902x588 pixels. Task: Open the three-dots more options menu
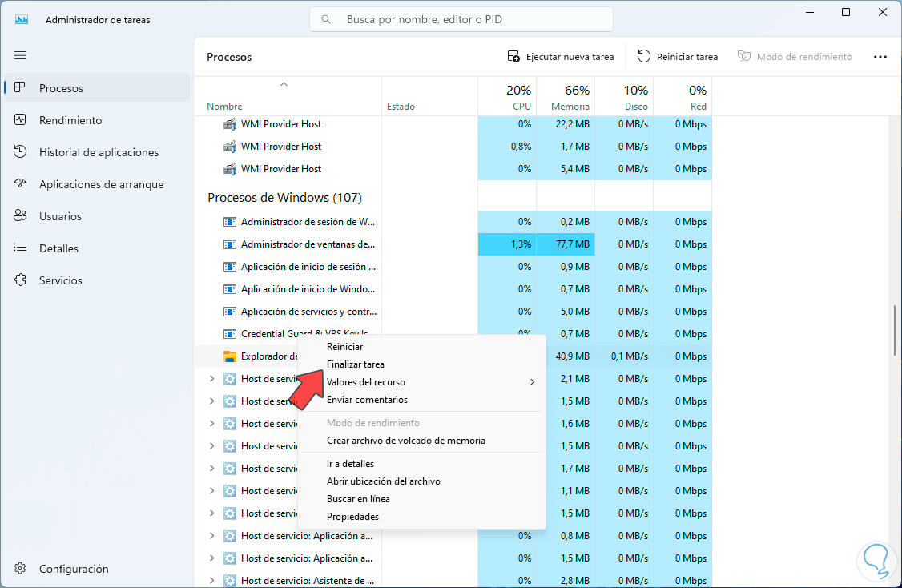(x=880, y=56)
